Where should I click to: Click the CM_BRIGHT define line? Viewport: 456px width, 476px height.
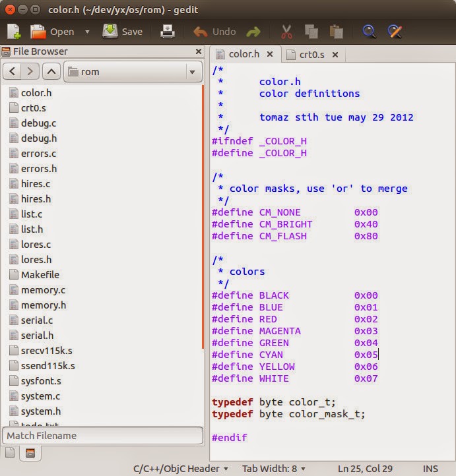click(x=295, y=224)
